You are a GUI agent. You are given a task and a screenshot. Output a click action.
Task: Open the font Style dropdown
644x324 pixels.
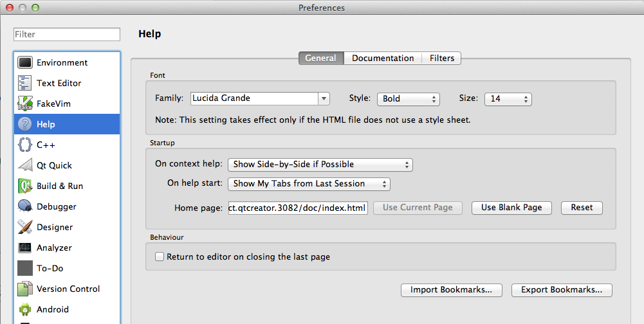click(408, 98)
